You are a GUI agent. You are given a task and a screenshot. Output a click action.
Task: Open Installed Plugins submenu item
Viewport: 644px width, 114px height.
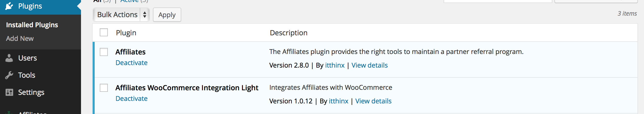32,25
